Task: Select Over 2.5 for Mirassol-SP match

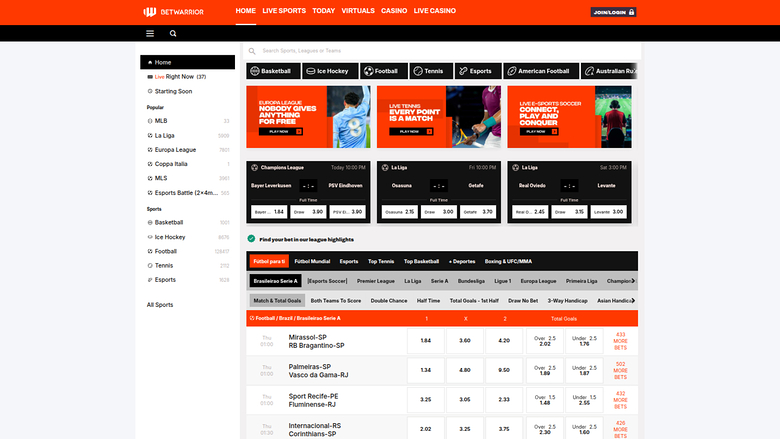Action: [545, 341]
